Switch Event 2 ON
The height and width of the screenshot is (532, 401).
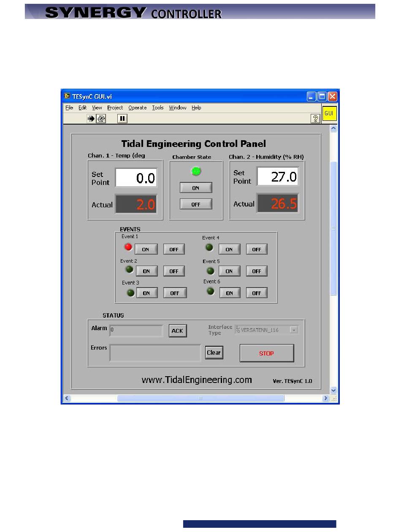[146, 271]
